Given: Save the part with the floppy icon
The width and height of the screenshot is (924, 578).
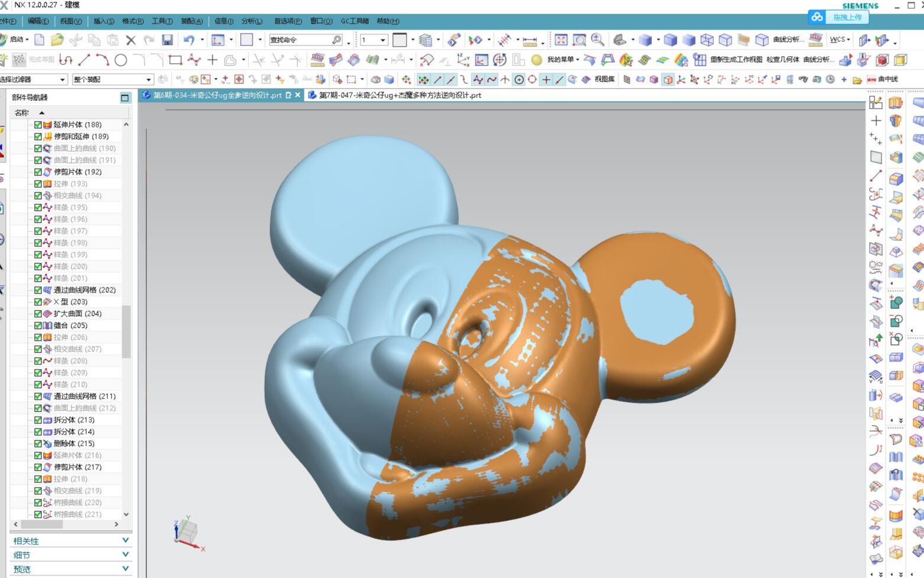Looking at the screenshot, I should point(168,40).
